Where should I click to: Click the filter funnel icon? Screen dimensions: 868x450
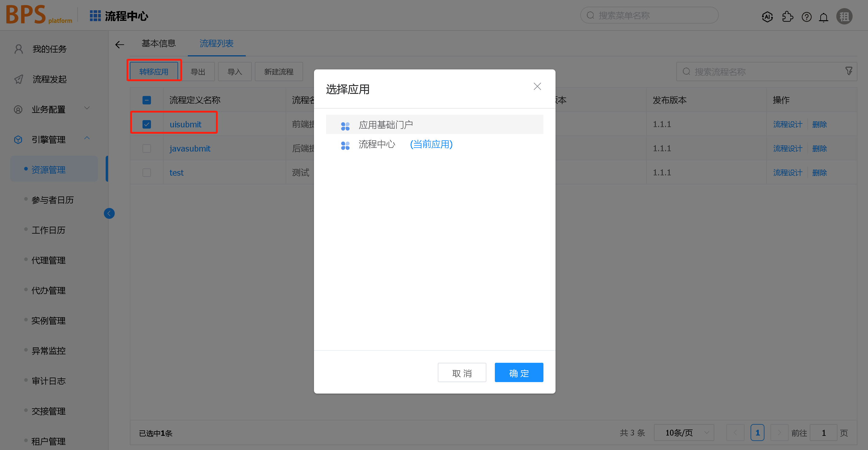click(848, 71)
